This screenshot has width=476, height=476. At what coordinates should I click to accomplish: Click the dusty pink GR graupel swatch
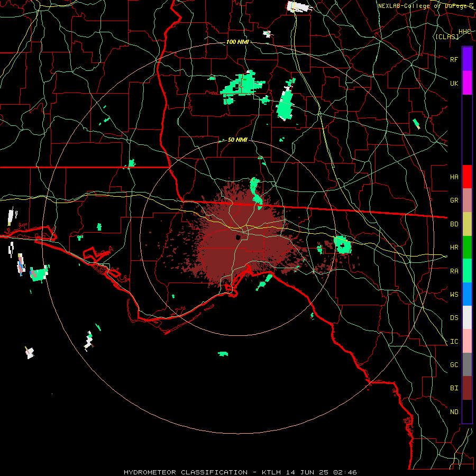467,200
